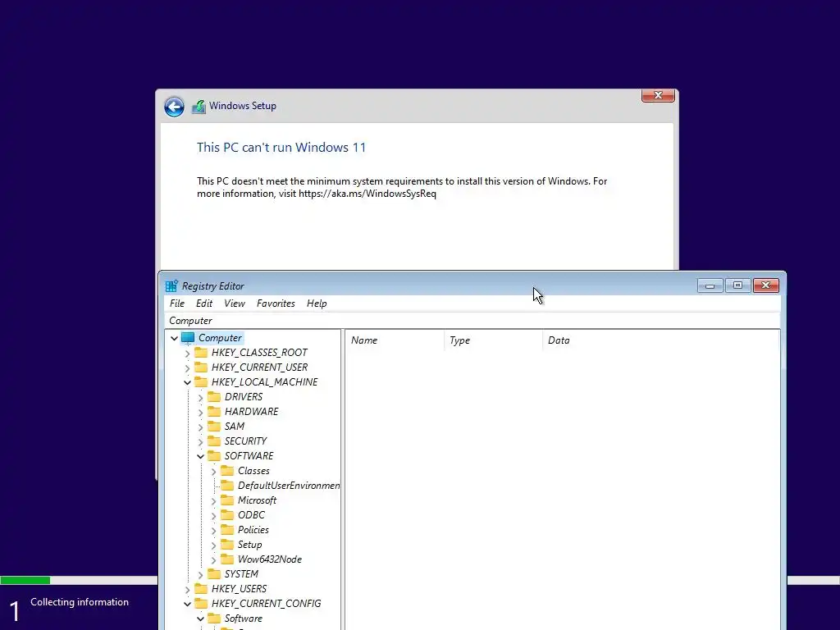Close the Registry Editor window
The width and height of the screenshot is (840, 630).
766,285
